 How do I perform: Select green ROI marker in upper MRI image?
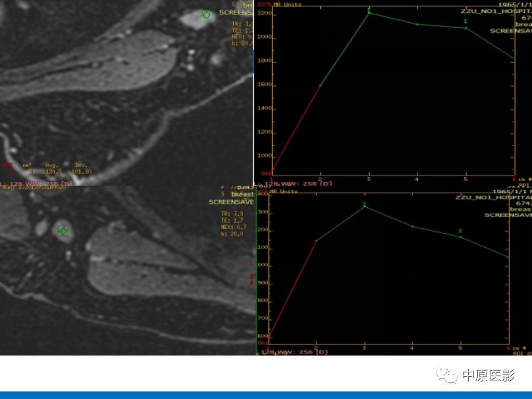pos(205,14)
